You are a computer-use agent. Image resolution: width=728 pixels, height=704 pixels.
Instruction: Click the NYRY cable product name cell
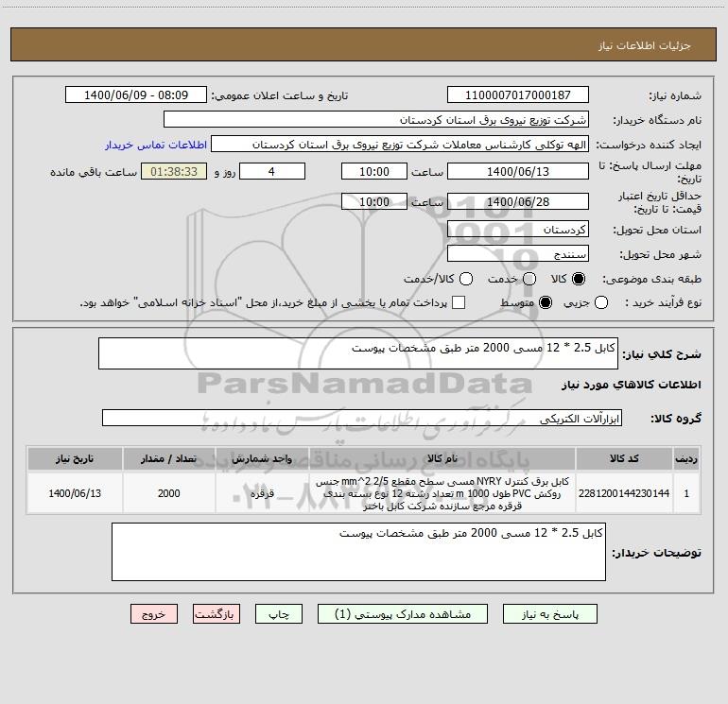442,493
